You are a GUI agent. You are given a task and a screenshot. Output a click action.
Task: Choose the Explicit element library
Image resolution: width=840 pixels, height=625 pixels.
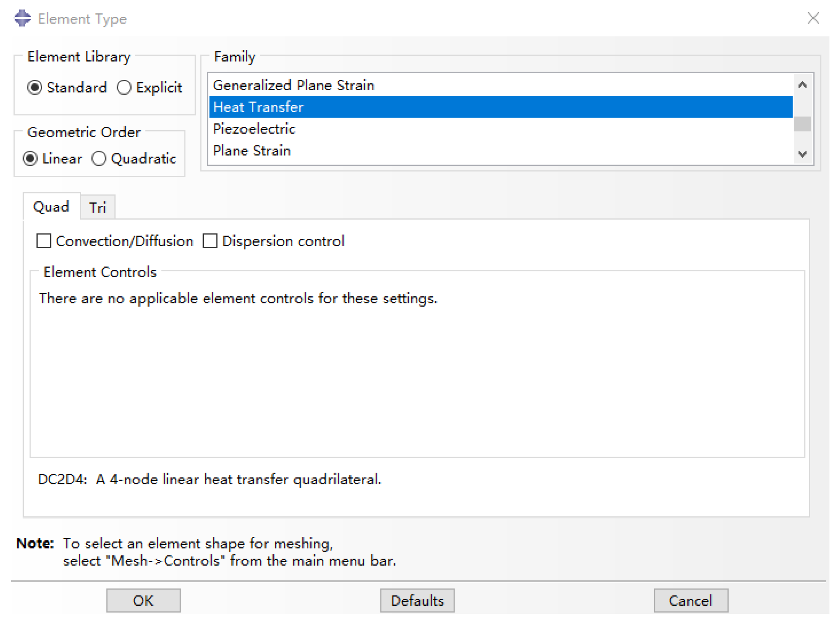pyautogui.click(x=124, y=87)
